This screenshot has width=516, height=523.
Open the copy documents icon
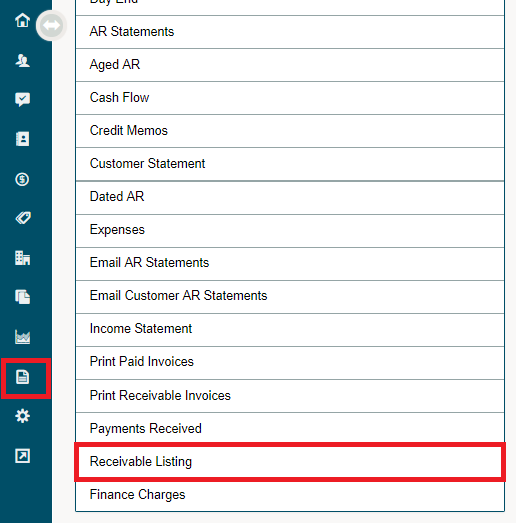[22, 297]
